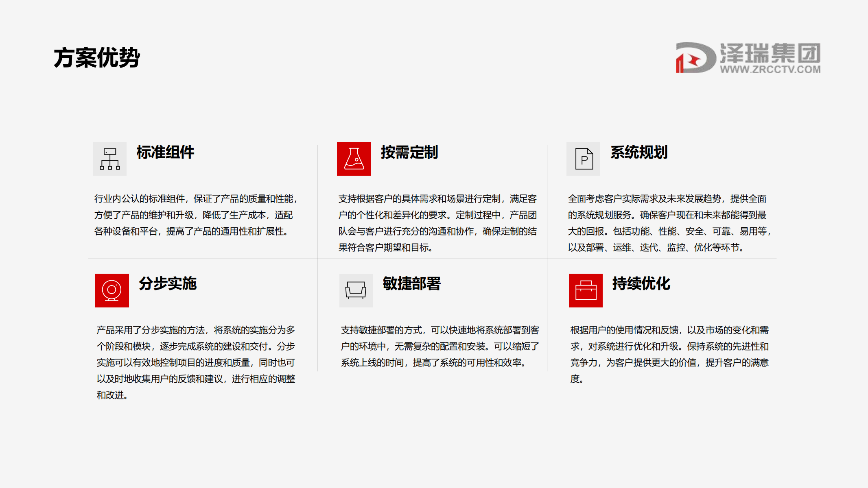The image size is (868, 488).
Task: Click the 系统规划 heading text
Action: 639,152
